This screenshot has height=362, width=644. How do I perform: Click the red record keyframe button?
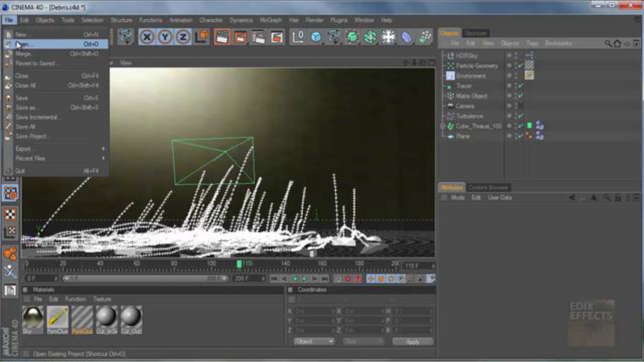click(348, 279)
